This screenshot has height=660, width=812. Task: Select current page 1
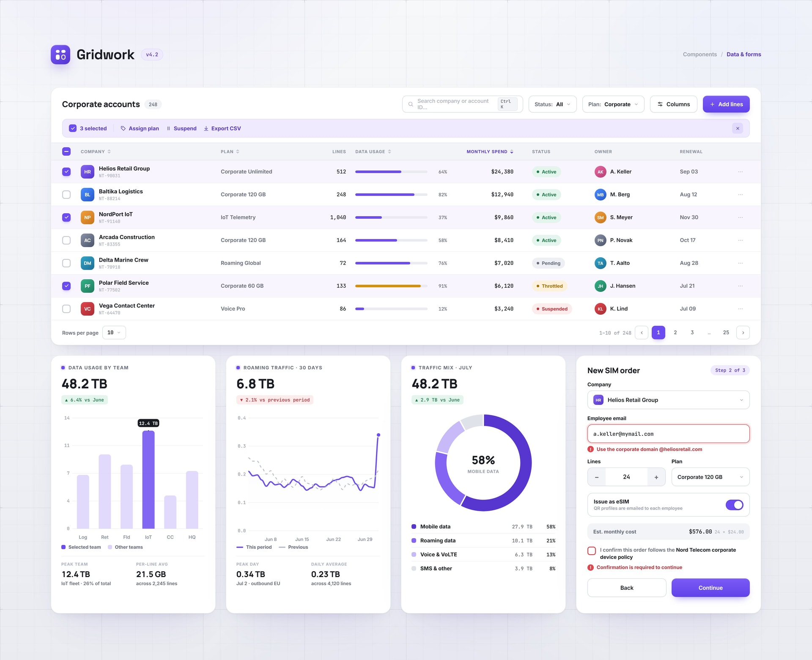click(x=658, y=333)
